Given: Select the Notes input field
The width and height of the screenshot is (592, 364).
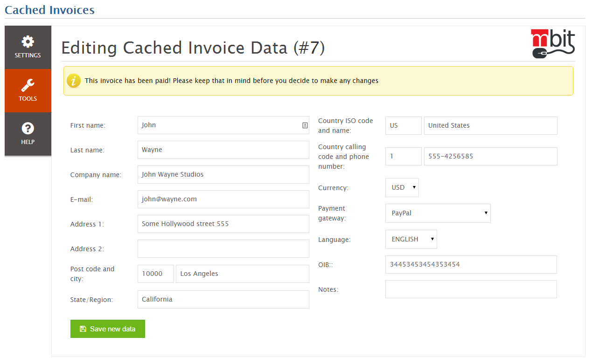Looking at the screenshot, I should coord(471,289).
